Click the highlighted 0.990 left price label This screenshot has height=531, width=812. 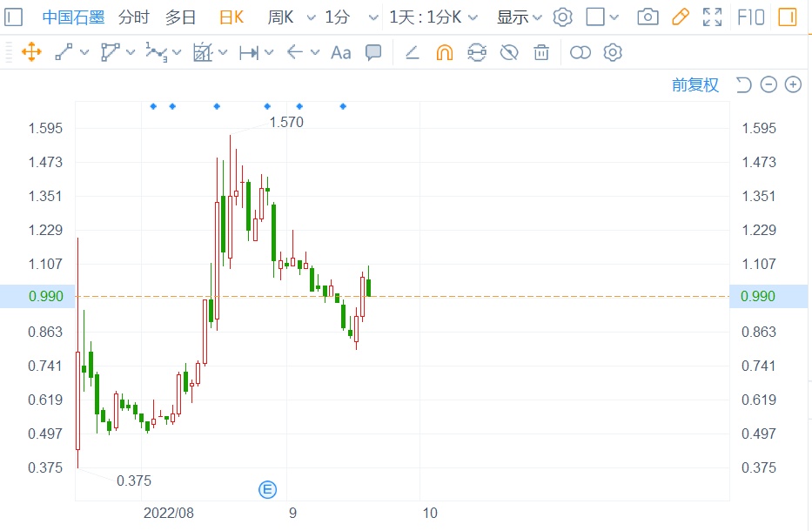[x=45, y=296]
